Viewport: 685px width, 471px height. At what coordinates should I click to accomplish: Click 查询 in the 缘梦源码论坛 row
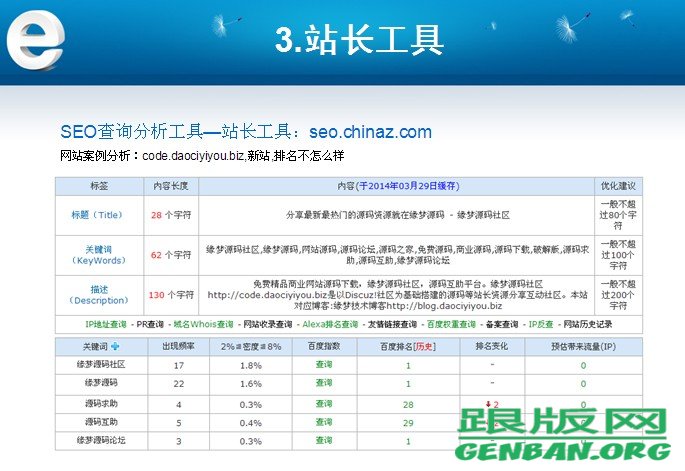pos(324,440)
